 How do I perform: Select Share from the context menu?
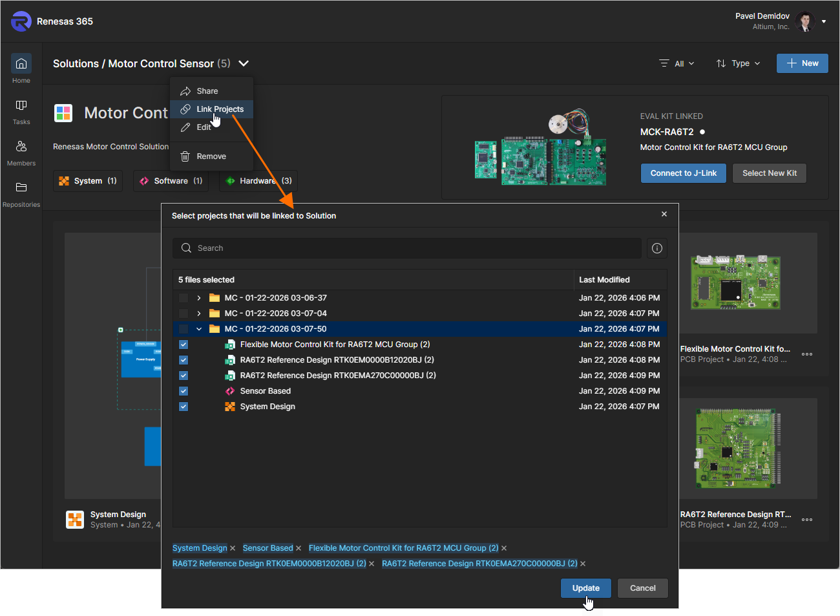[207, 91]
